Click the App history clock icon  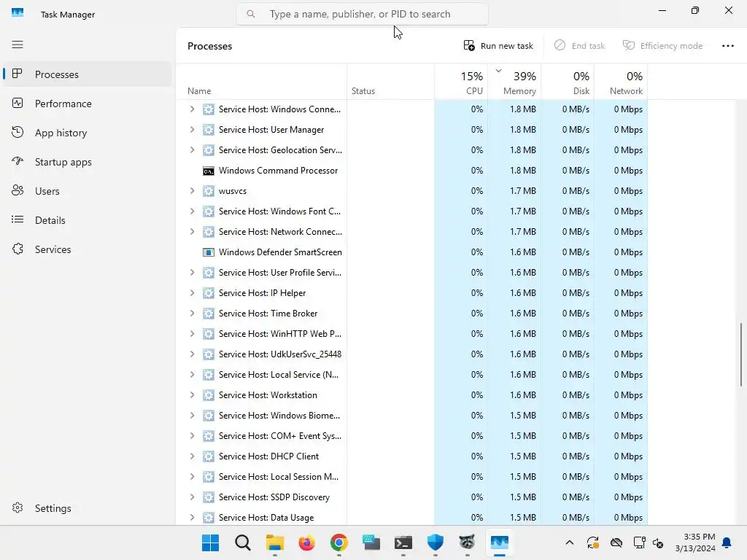[x=18, y=133]
